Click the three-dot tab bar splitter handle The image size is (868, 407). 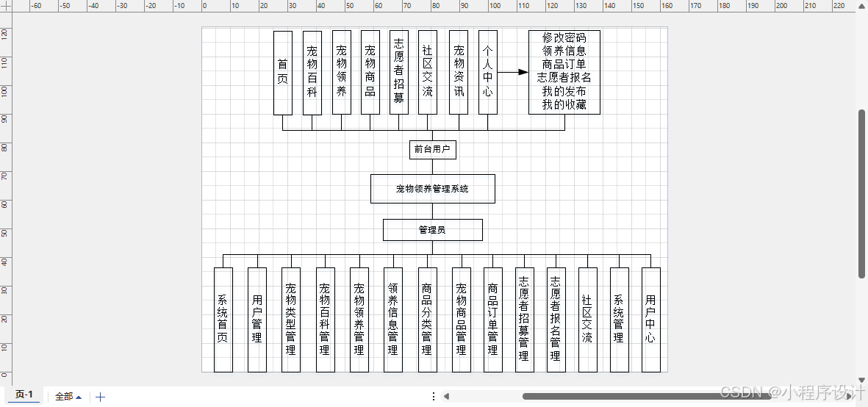(x=434, y=396)
